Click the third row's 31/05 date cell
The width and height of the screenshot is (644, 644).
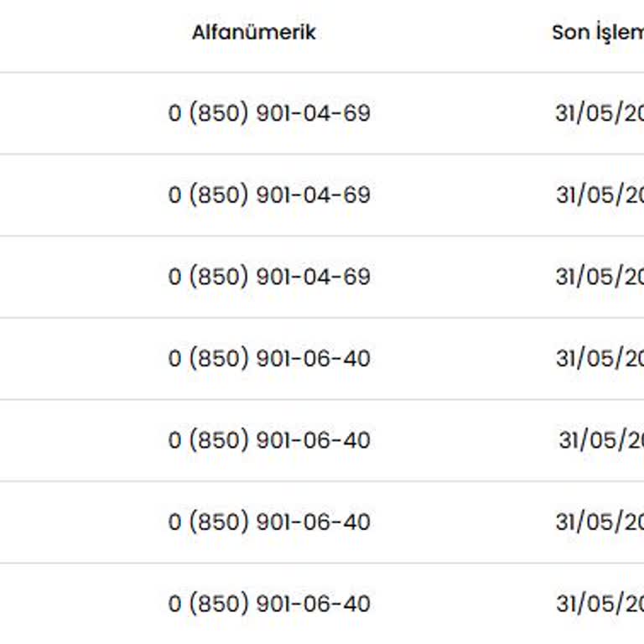coord(599,277)
